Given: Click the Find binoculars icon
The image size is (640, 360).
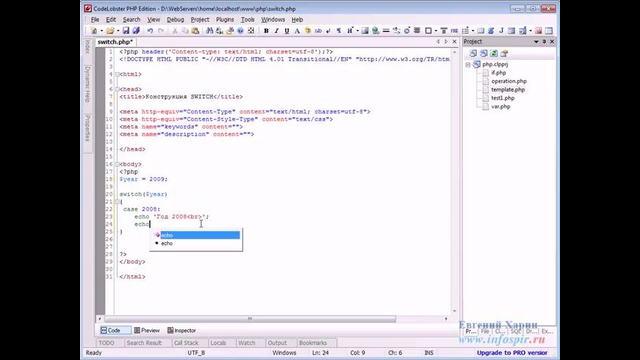Looking at the screenshot, I should click(209, 31).
